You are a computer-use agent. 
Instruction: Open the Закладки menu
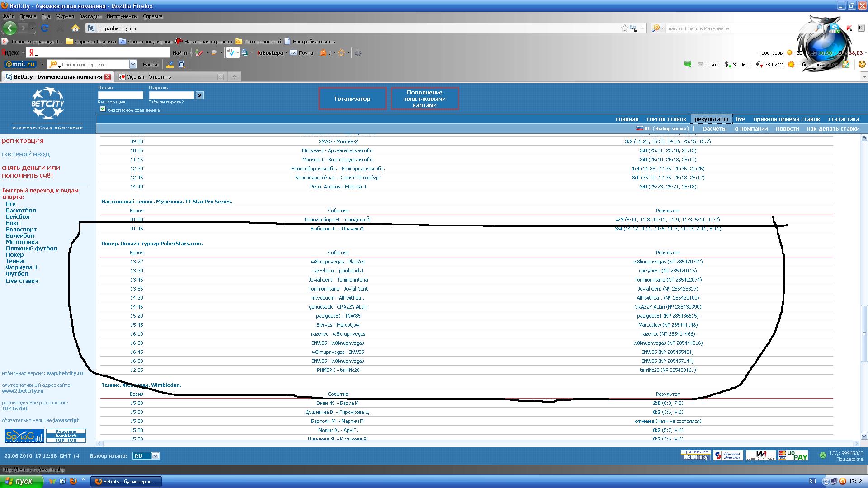click(x=90, y=16)
